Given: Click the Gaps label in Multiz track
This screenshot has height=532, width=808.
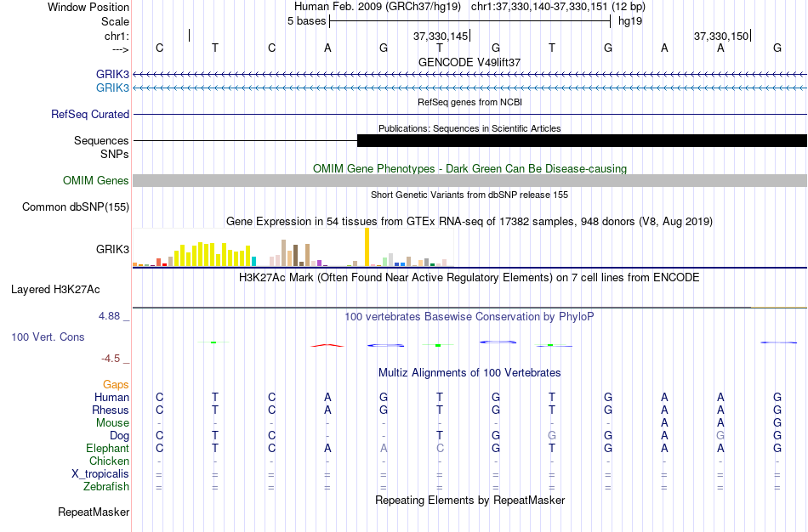Looking at the screenshot, I should tap(116, 385).
